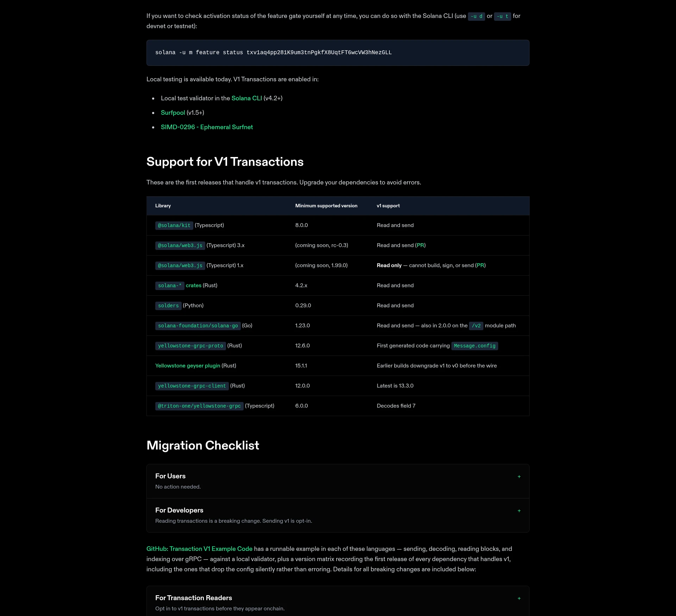The width and height of the screenshot is (676, 616).
Task: Click the Decodes field 7 cell
Action: point(396,406)
